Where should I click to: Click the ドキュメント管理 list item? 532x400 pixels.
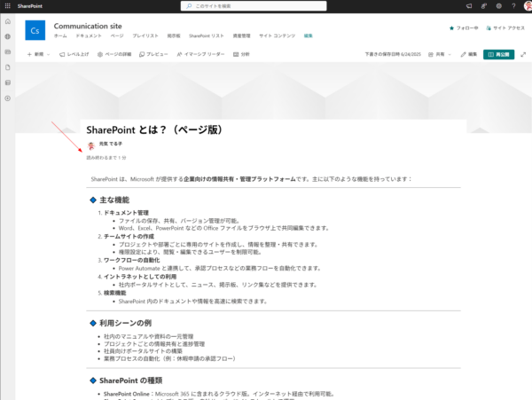[x=126, y=213]
